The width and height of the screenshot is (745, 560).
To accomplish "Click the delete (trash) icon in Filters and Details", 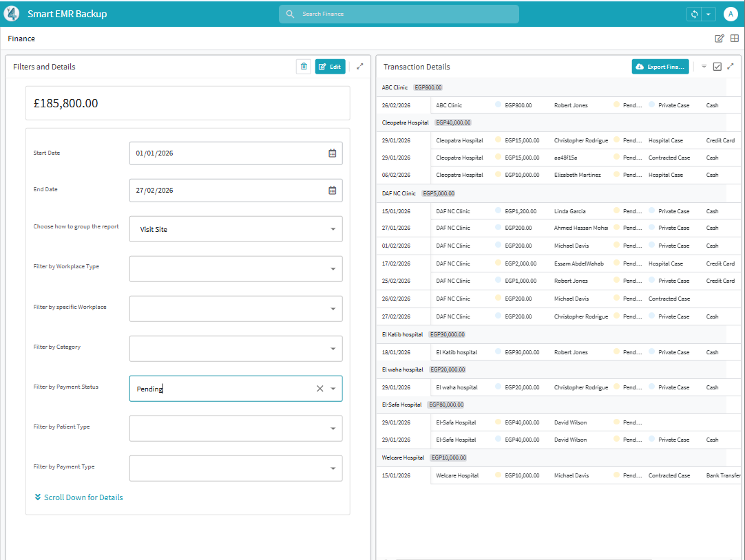I will click(x=303, y=66).
